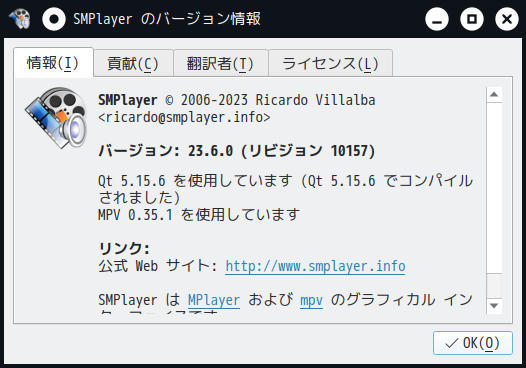Click the SMPlayer © 2006-2023 Ricardo Villalba line
Screen dimensions: 526x368
pos(237,100)
